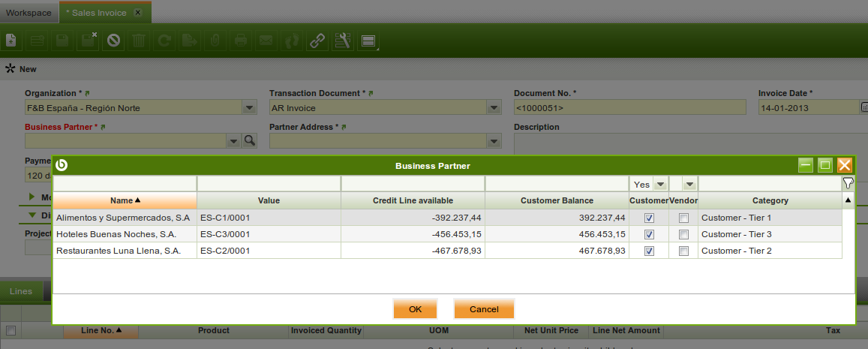Screen dimensions: 868x349
Task: Click link arrow beside Business Partner label
Action: (x=103, y=127)
